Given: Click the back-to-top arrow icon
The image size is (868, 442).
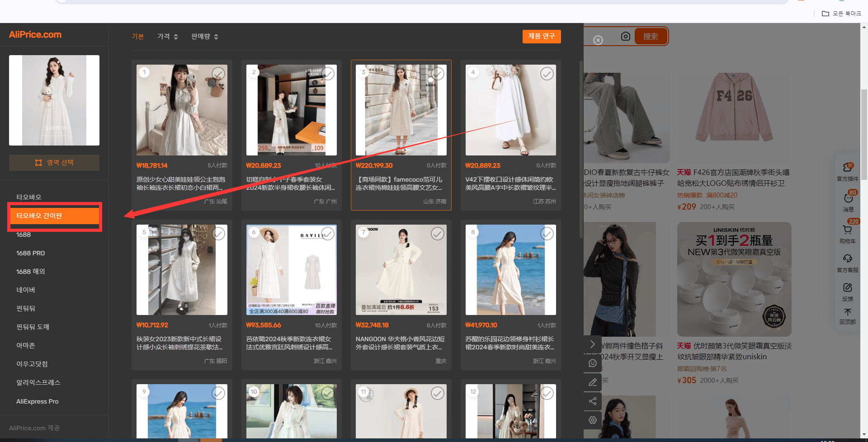Looking at the screenshot, I should coord(848,312).
